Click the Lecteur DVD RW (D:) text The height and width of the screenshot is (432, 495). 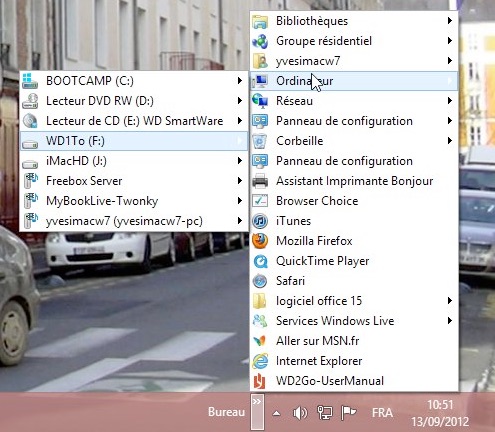click(100, 101)
